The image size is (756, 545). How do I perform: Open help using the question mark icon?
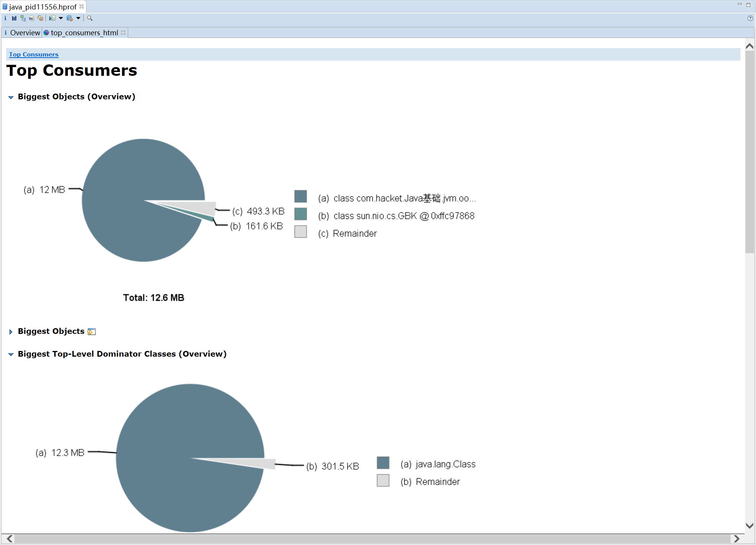point(750,18)
